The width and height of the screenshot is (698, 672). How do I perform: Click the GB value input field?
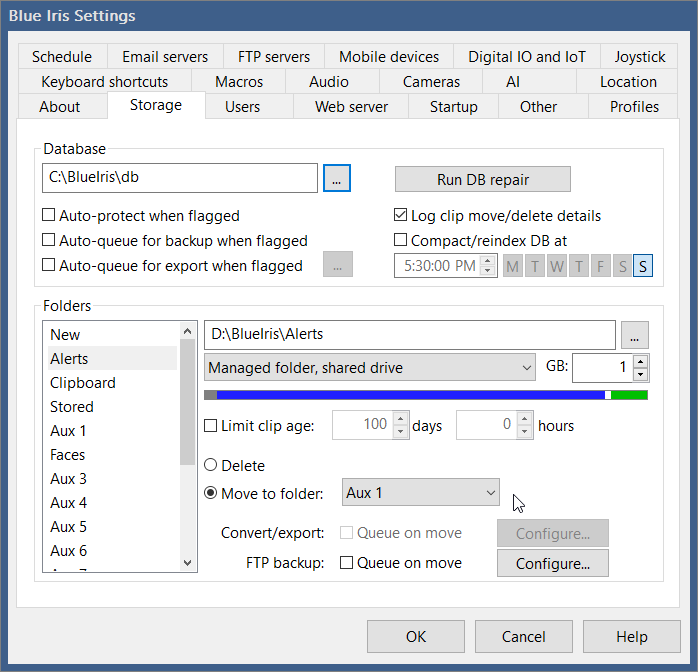602,368
